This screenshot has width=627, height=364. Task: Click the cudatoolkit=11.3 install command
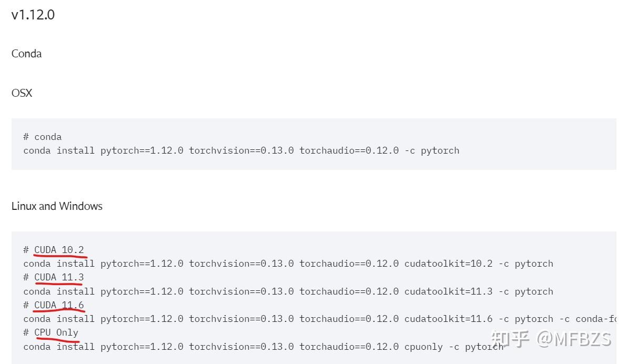(288, 291)
